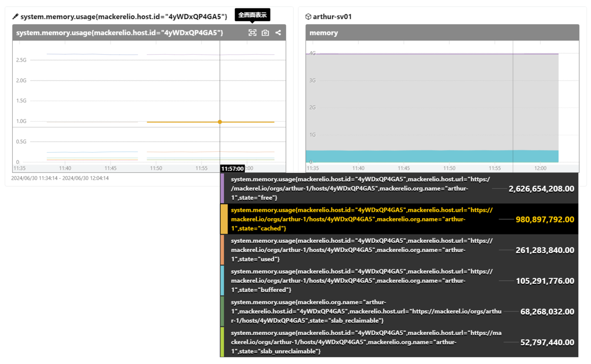The height and width of the screenshot is (364, 591).
Task: Click the date range text 2024/06/30 11:34:14 - 12:04:14
Action: [x=60, y=178]
